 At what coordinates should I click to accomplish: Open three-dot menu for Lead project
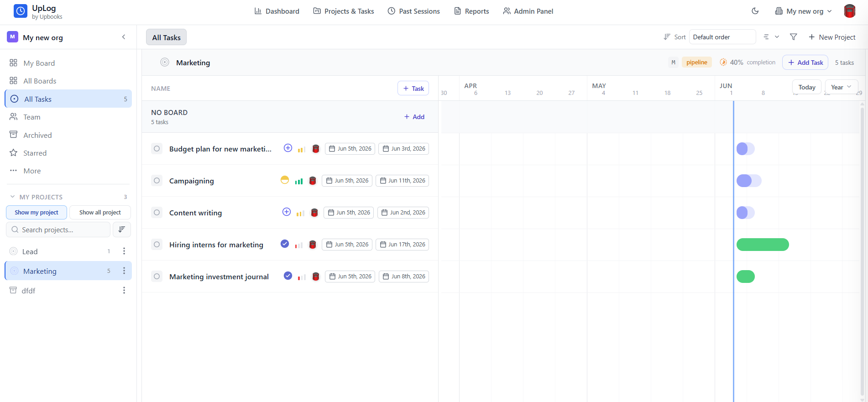click(x=124, y=251)
